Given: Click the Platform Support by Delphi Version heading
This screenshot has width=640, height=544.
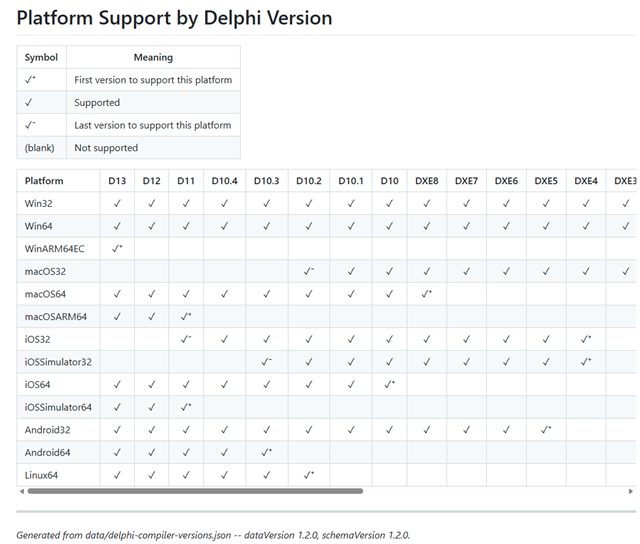Looking at the screenshot, I should pyautogui.click(x=174, y=18).
